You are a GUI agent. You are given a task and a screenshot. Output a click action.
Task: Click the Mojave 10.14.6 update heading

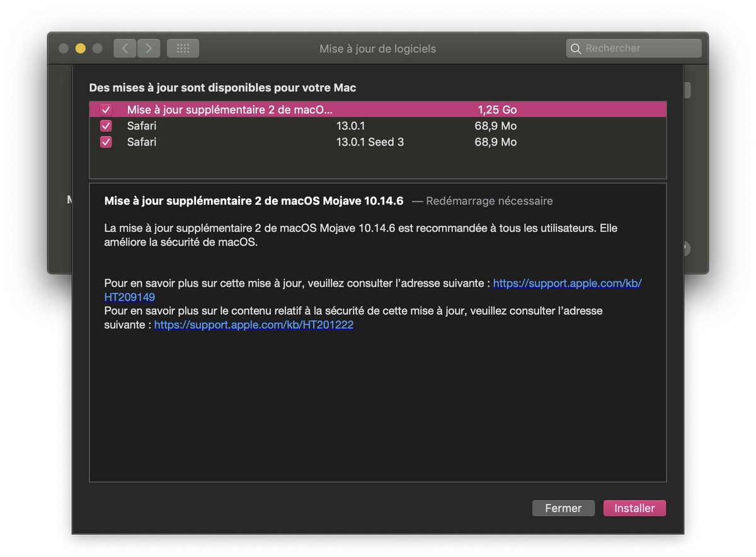coord(254,201)
